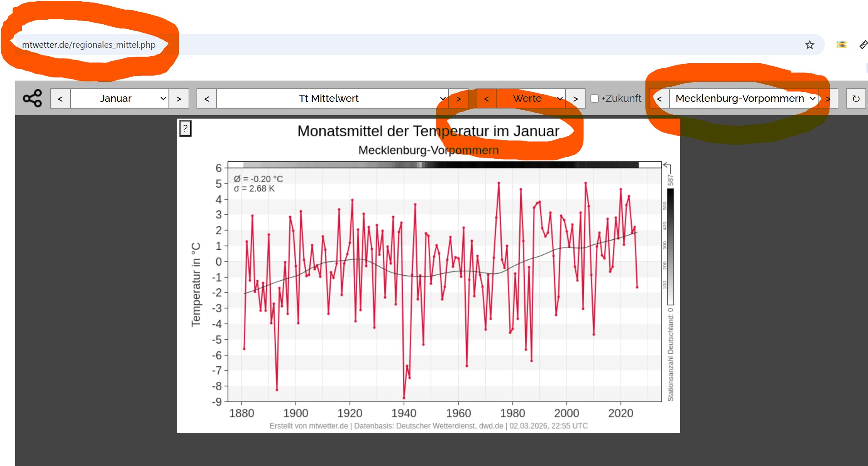Click the station count arrow icon
The height and width of the screenshot is (466, 868).
(x=667, y=167)
